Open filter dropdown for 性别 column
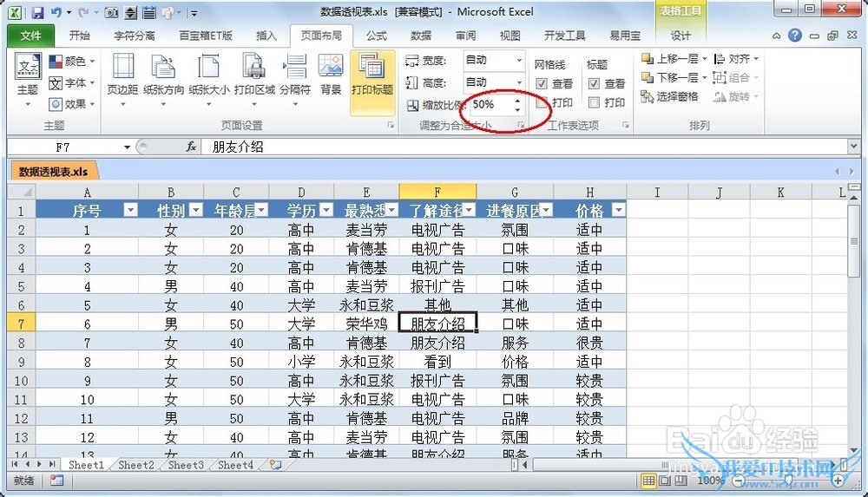Image resolution: width=868 pixels, height=497 pixels. (x=196, y=210)
